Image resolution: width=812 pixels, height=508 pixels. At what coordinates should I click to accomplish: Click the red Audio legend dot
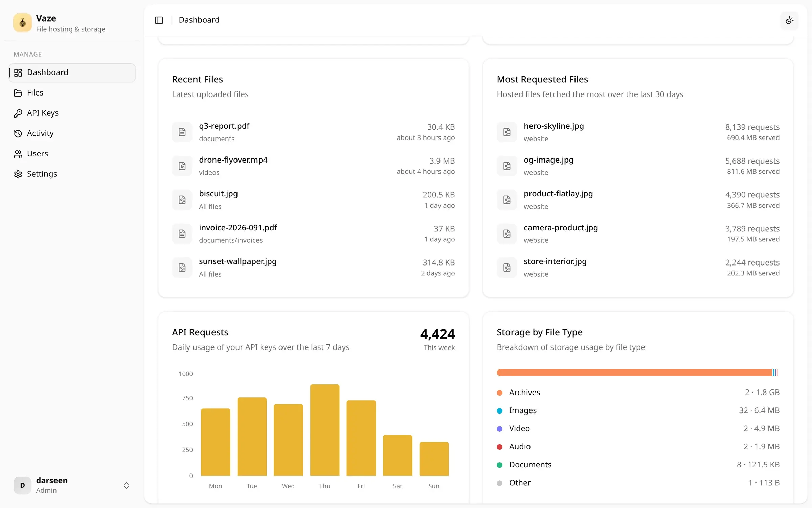click(x=499, y=447)
